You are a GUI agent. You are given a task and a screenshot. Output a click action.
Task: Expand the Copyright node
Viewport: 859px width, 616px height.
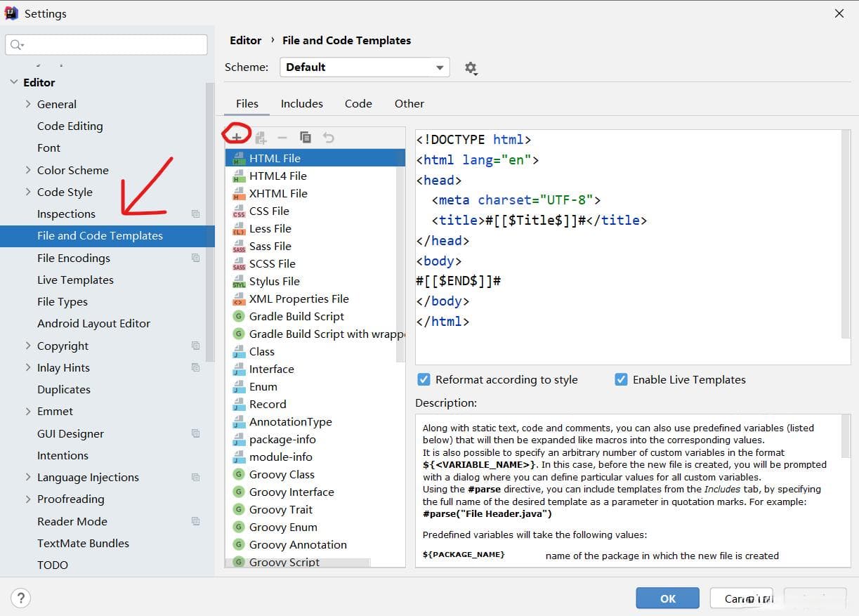(x=28, y=346)
